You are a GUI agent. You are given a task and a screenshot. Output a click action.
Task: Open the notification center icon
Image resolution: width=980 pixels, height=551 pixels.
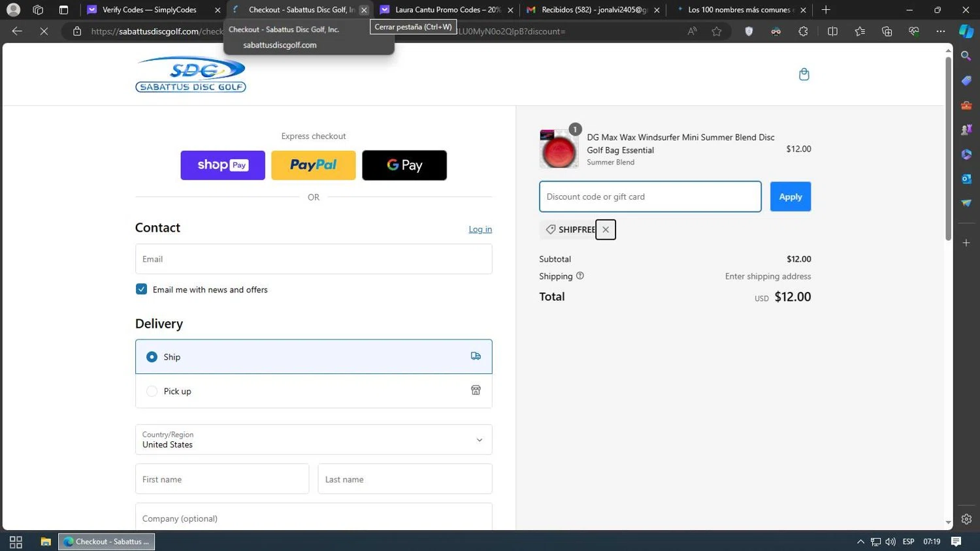pos(956,542)
